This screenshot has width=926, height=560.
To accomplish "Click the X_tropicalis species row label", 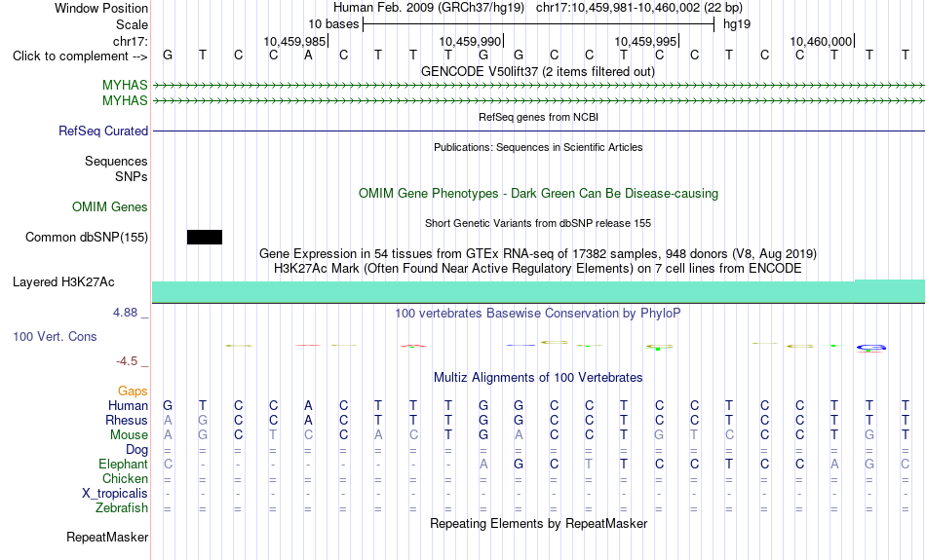I will [x=115, y=494].
